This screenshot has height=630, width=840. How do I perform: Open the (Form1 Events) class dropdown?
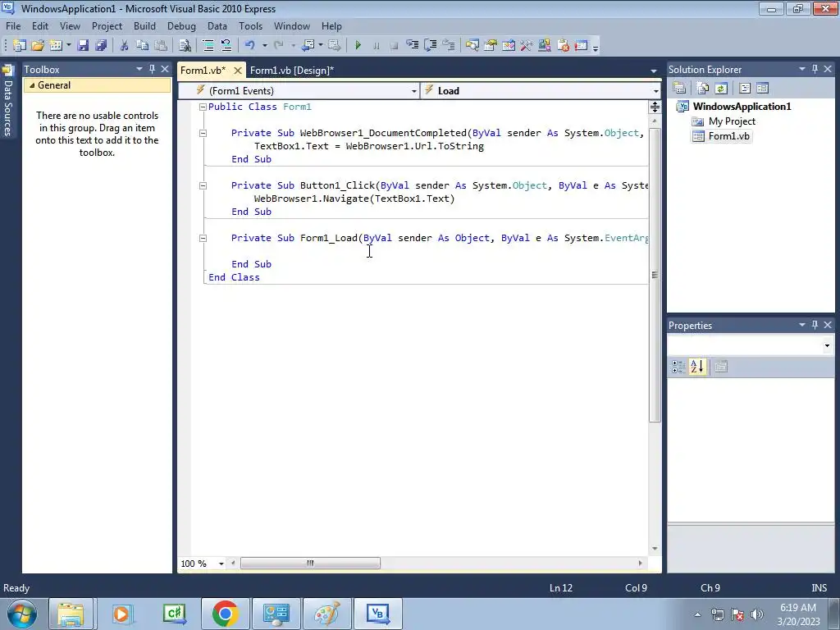(414, 92)
